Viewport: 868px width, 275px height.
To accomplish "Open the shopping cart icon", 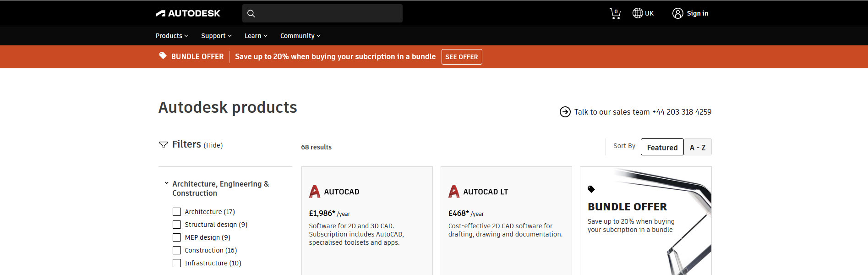I will [x=615, y=13].
